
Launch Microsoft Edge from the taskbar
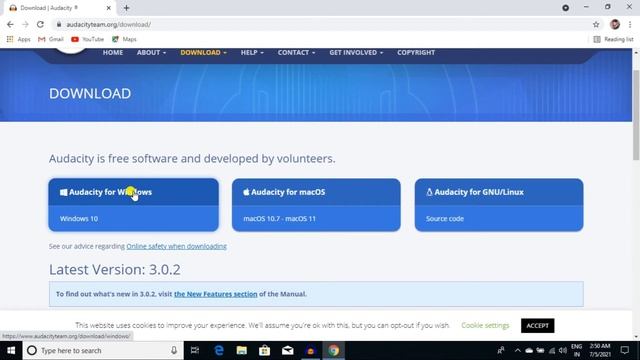[219, 351]
